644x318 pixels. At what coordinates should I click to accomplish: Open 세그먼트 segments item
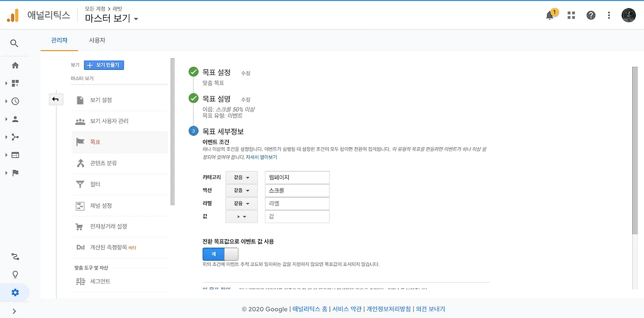coord(120,281)
